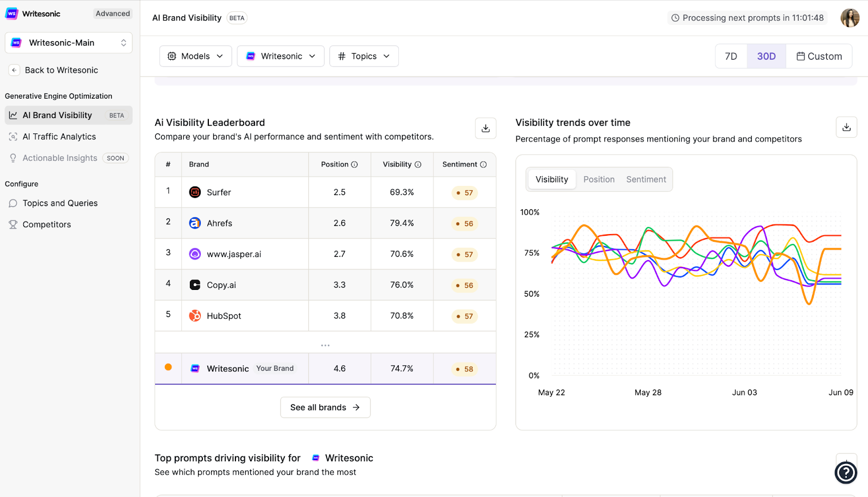
Task: Click the See all brands button
Action: pos(325,408)
